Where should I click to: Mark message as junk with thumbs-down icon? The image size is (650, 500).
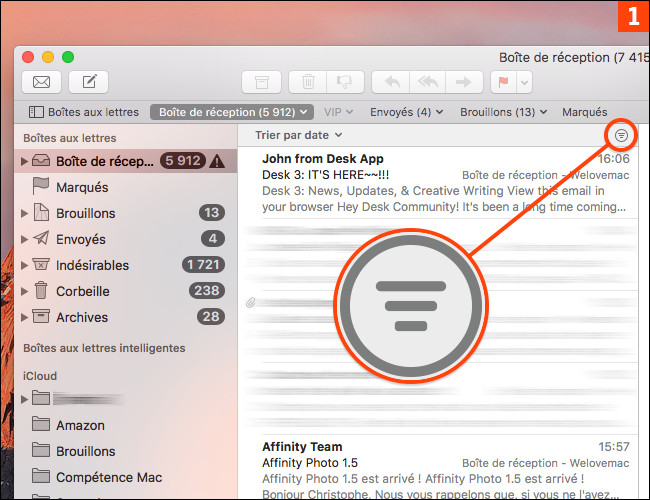click(341, 82)
